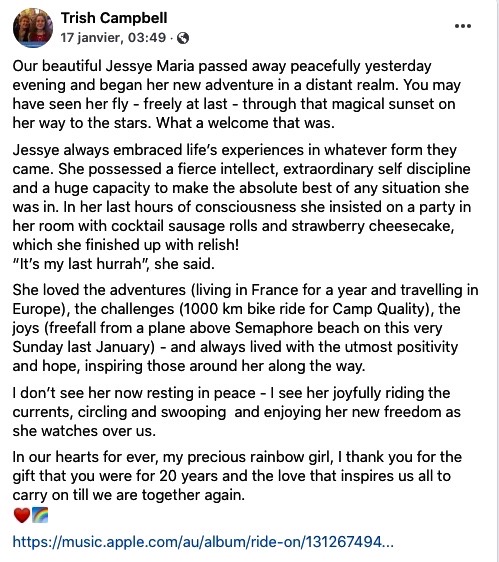
Task: Click the paragraph starting "I don't see her now"
Action: coord(237,412)
